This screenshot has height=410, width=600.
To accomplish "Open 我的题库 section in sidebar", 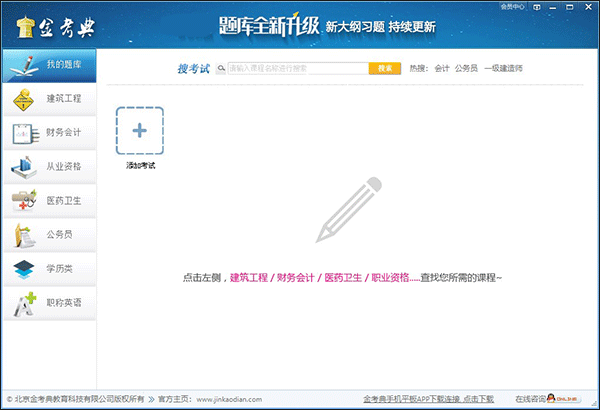I will point(49,65).
